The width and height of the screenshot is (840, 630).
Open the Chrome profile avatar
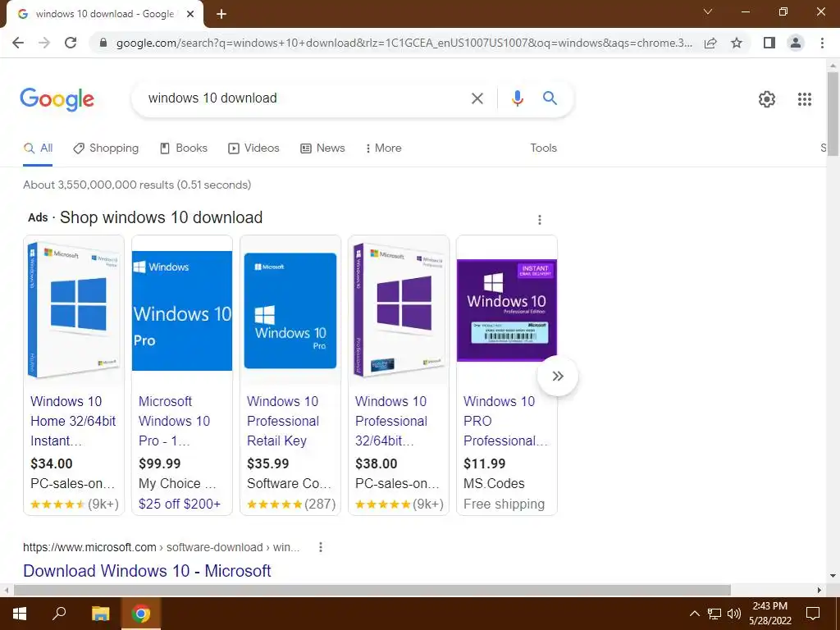(x=796, y=43)
